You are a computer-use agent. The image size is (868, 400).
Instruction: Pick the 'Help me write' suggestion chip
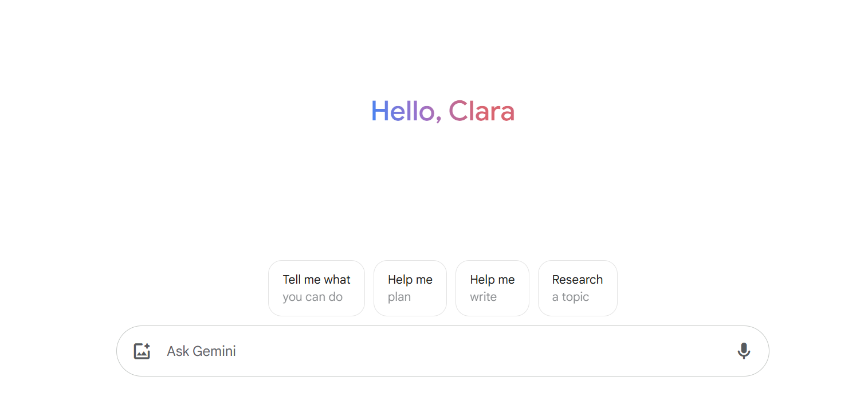click(x=492, y=288)
